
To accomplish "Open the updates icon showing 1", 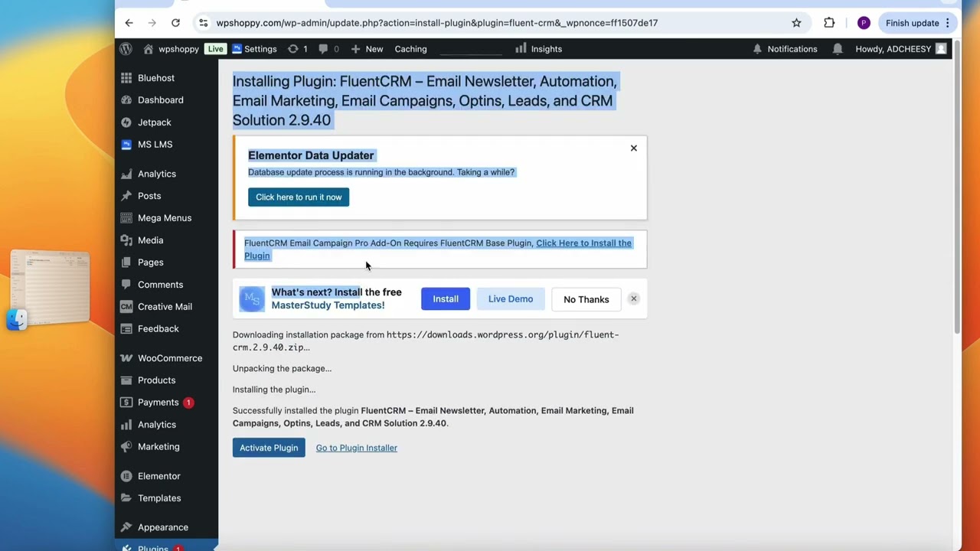I will point(297,49).
